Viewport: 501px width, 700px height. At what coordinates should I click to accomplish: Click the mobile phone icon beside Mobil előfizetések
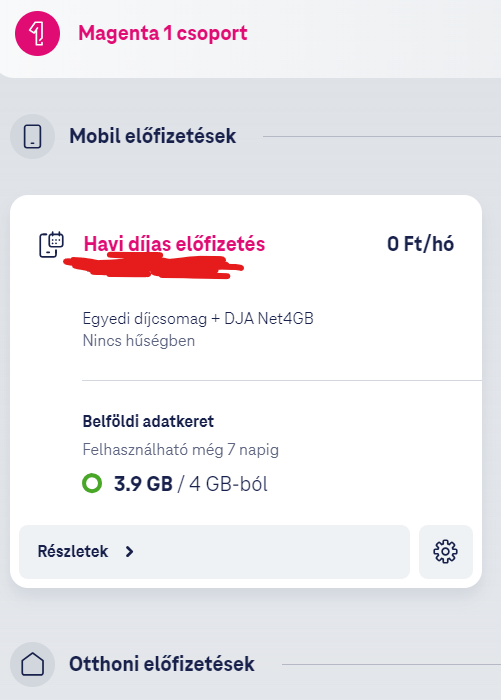32,136
